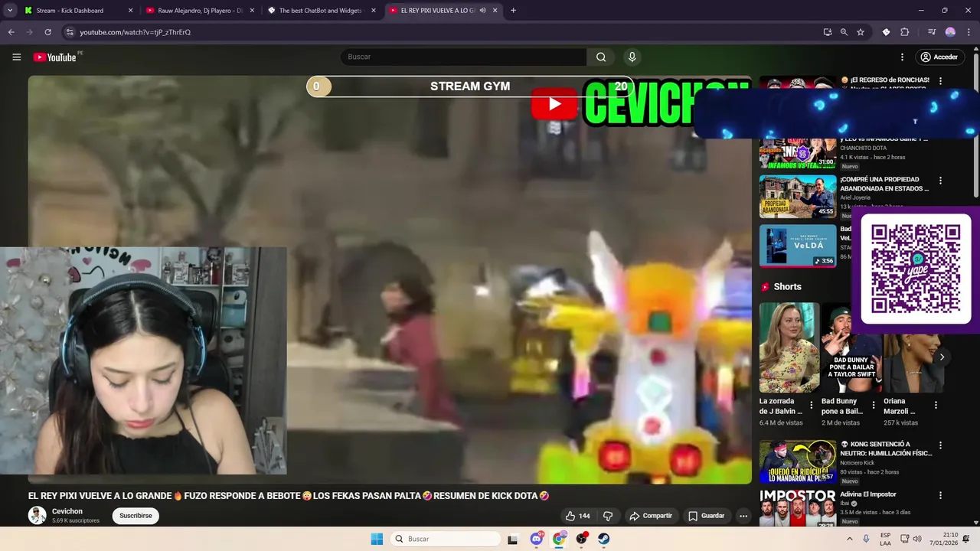Open YouTube settings three-dot menu in header

click(x=902, y=57)
